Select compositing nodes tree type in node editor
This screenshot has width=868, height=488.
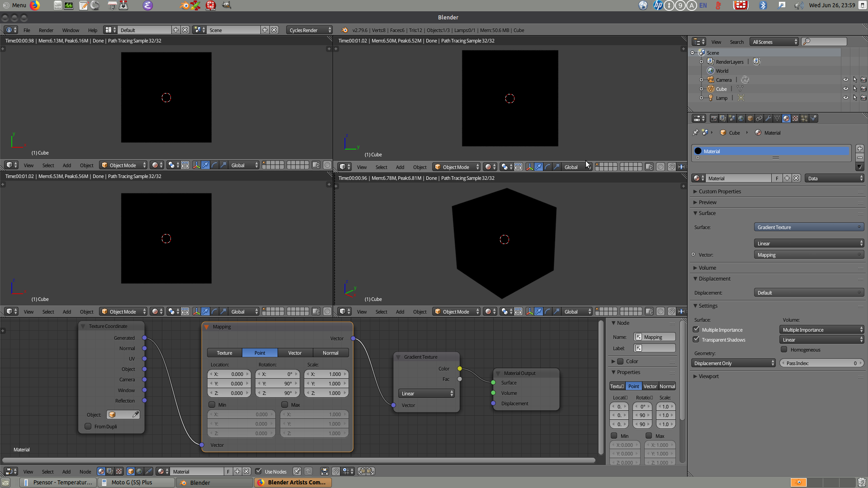(x=110, y=471)
